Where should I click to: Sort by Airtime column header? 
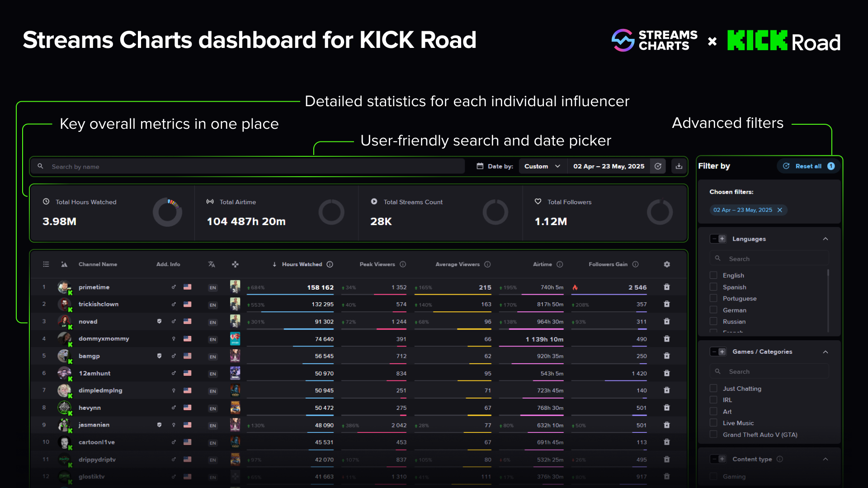click(x=542, y=264)
